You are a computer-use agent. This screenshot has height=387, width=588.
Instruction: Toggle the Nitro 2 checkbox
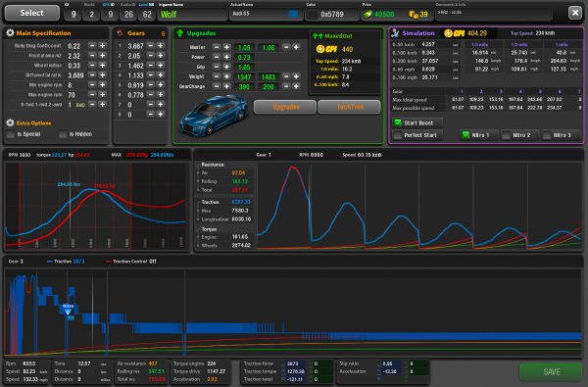pos(506,135)
